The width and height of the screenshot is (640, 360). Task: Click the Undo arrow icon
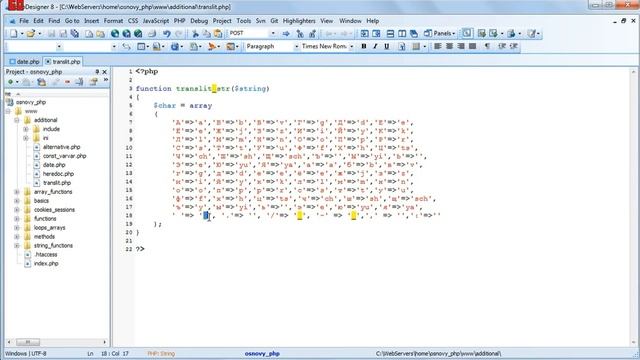(x=167, y=33)
